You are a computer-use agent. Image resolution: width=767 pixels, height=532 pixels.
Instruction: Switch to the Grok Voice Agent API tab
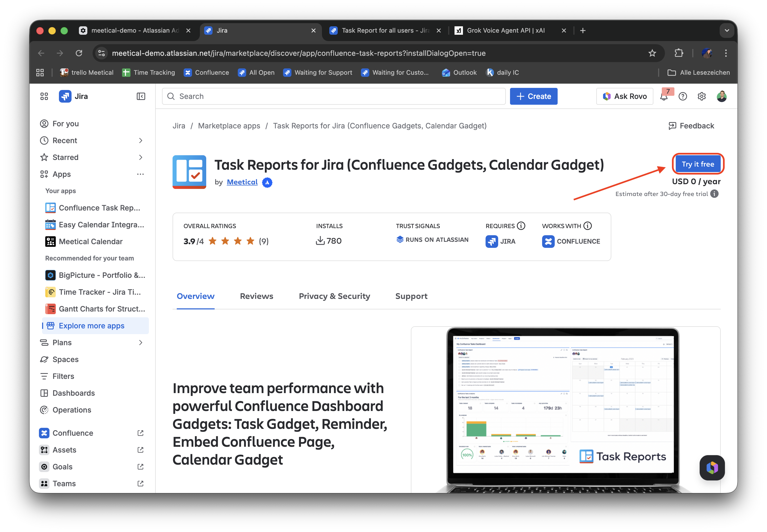(x=511, y=30)
